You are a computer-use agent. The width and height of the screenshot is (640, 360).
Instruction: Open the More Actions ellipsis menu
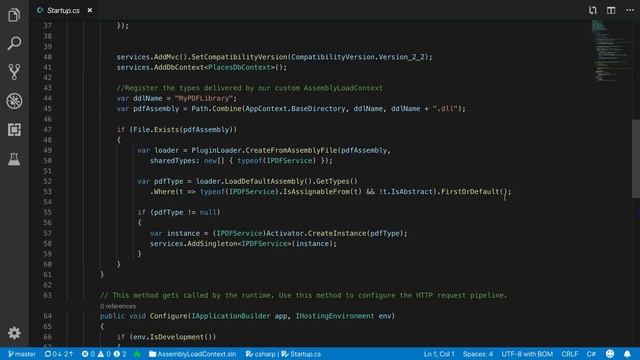click(630, 10)
